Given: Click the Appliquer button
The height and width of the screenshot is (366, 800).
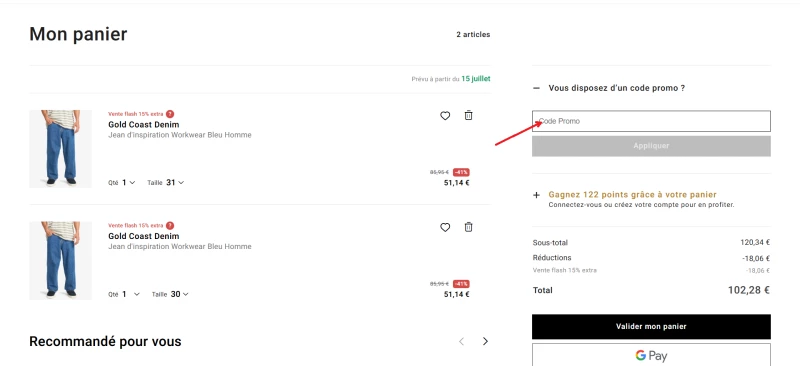Looking at the screenshot, I should pos(651,146).
